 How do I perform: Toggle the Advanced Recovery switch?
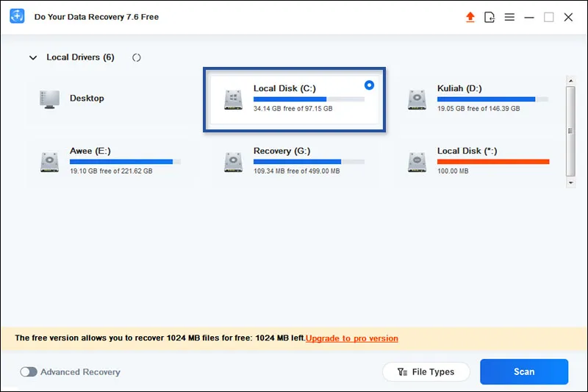tap(29, 372)
